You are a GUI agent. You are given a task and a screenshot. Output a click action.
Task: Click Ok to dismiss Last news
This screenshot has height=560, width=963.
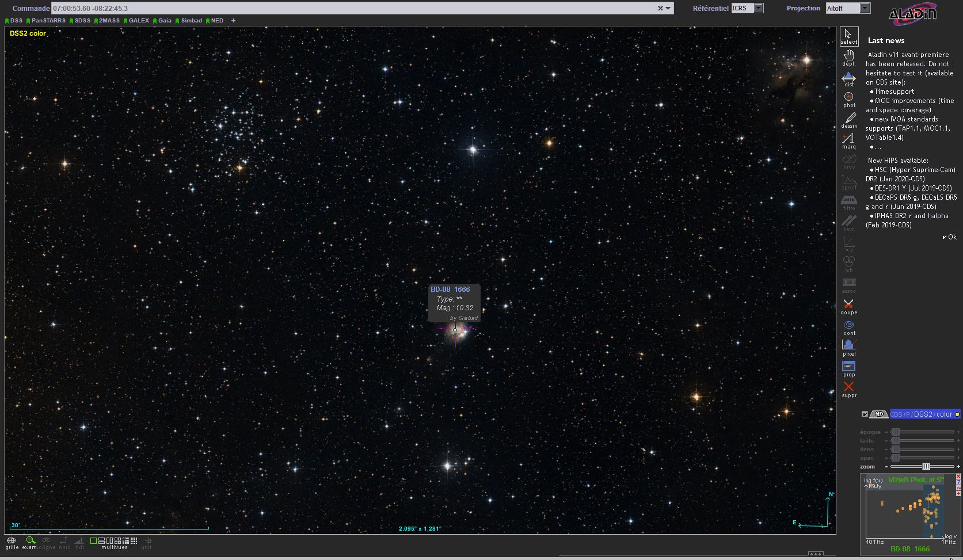[950, 237]
